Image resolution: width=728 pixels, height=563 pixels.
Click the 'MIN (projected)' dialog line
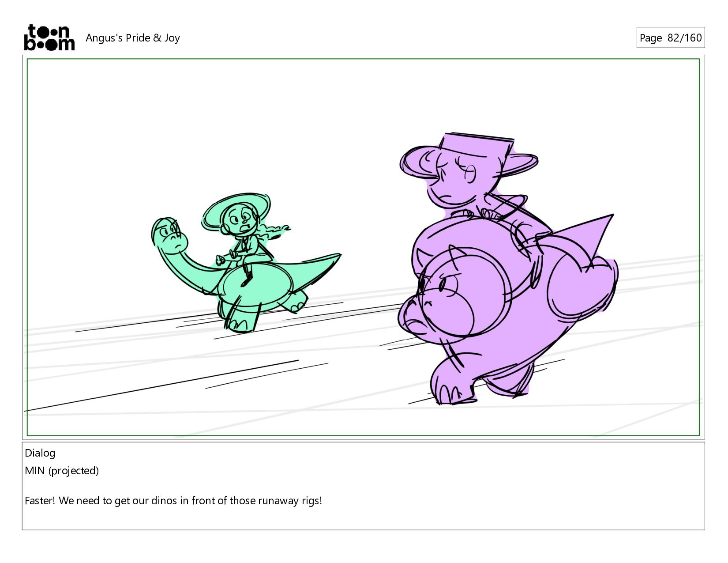tap(62, 471)
